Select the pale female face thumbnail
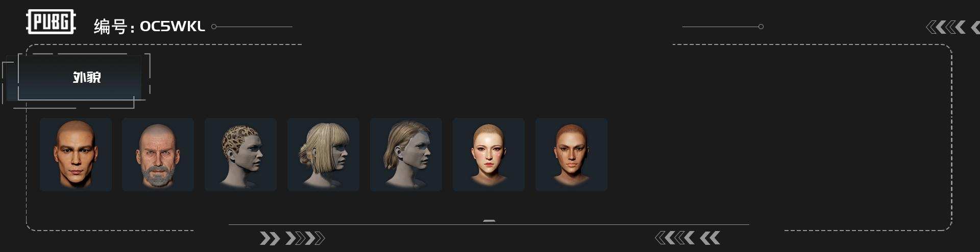 tap(489, 155)
